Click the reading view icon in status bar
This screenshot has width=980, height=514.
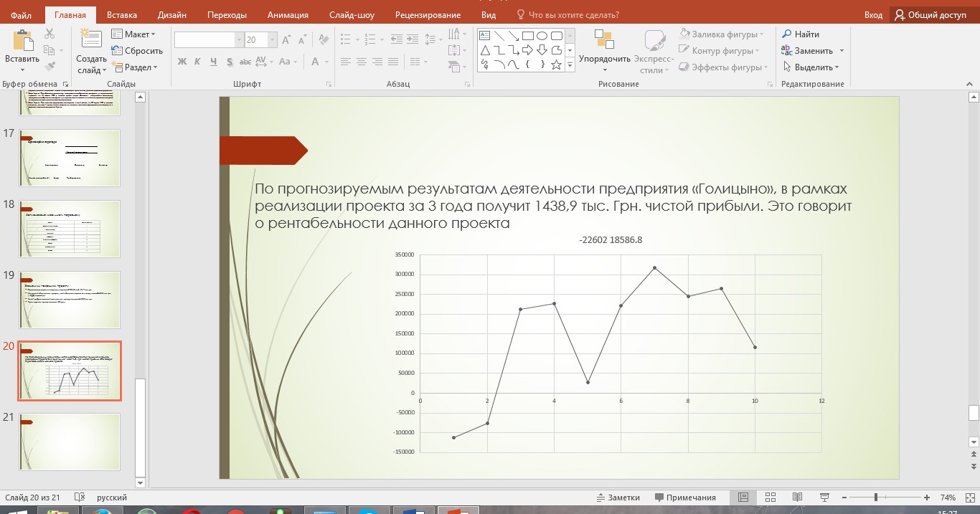click(797, 497)
